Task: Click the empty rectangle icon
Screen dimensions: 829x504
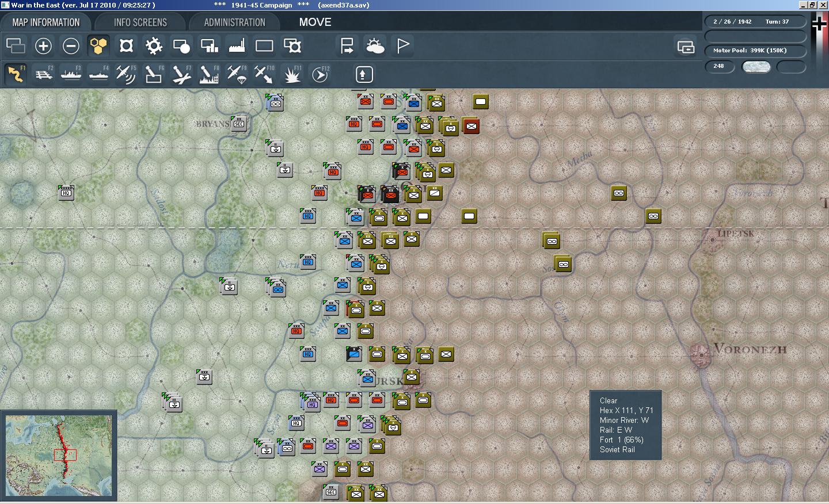Action: click(264, 45)
